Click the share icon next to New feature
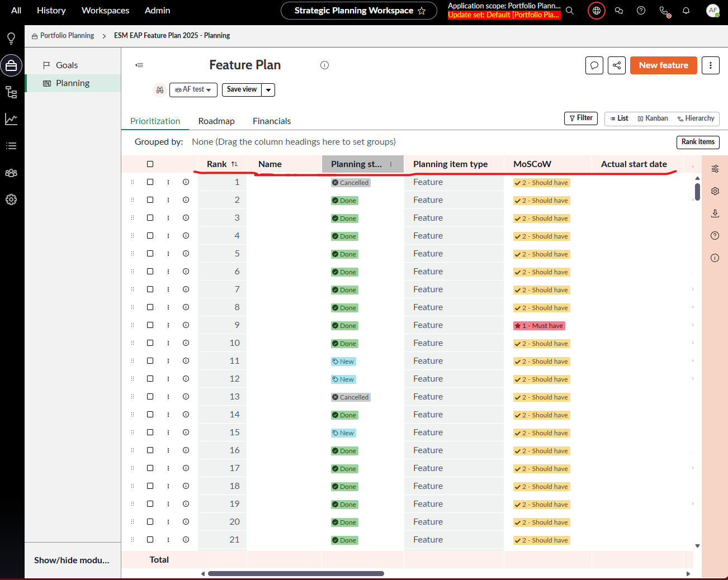 616,65
